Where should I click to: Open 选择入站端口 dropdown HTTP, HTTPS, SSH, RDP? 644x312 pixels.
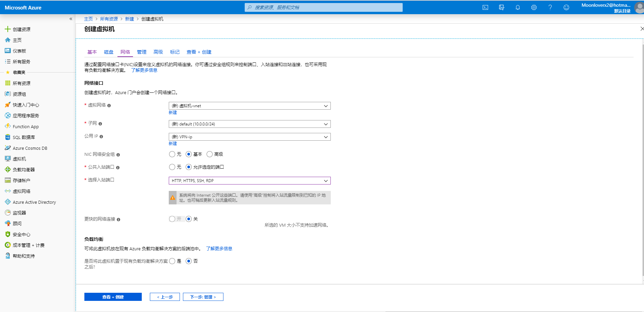pos(249,181)
